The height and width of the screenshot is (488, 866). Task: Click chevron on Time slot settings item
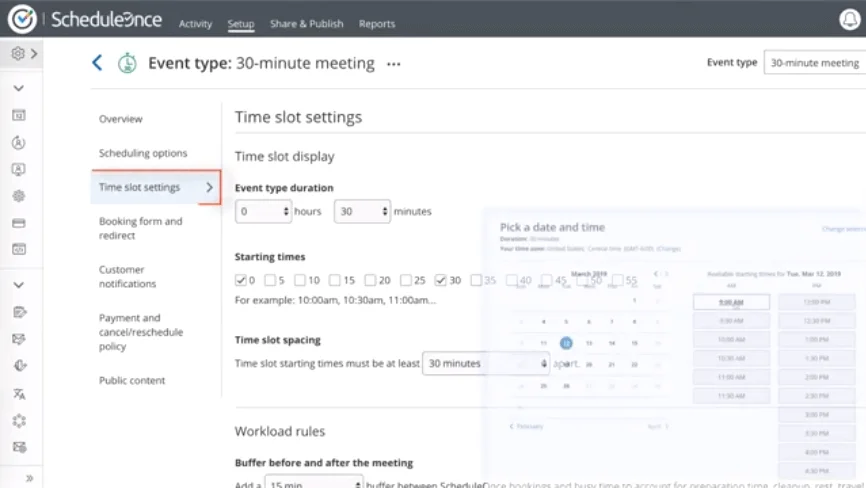[209, 187]
